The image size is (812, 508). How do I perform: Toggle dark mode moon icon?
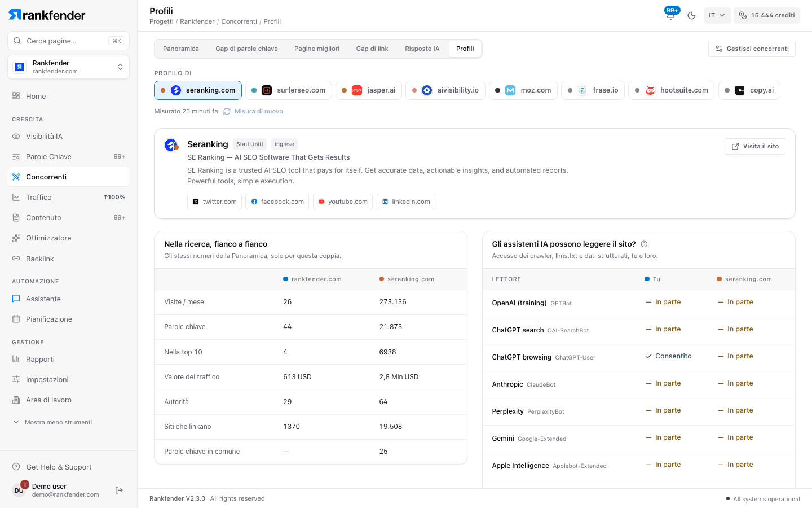click(x=691, y=15)
